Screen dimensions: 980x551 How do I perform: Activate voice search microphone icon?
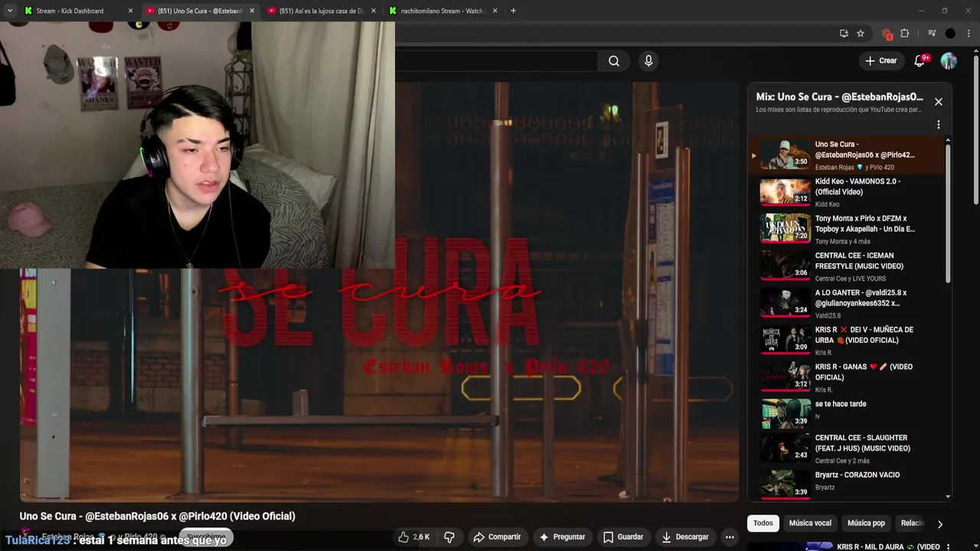648,61
